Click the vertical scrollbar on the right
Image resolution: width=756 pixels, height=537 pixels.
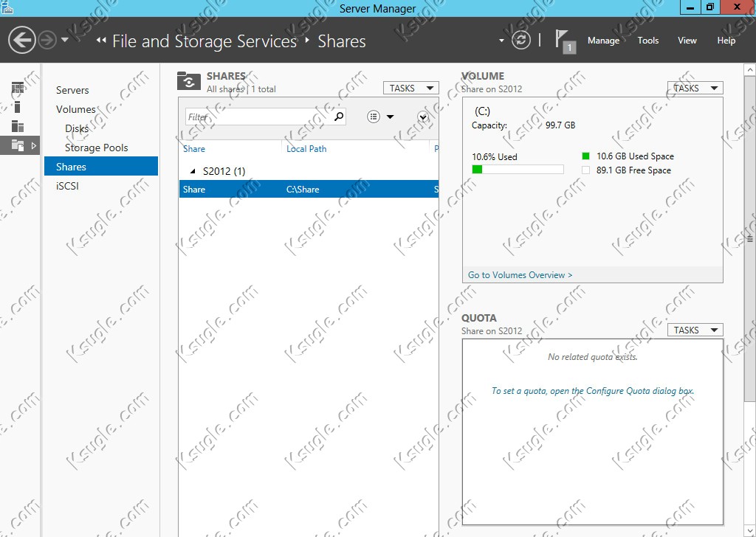(750, 238)
